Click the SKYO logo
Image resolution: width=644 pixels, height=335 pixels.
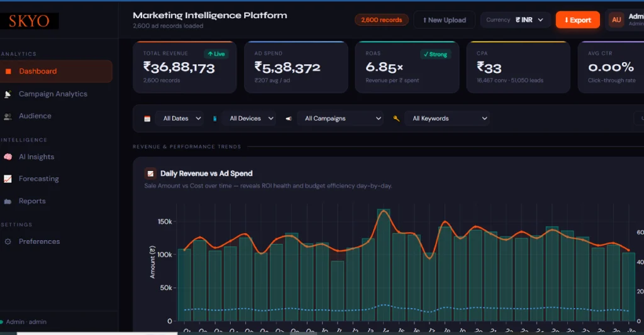pyautogui.click(x=29, y=21)
